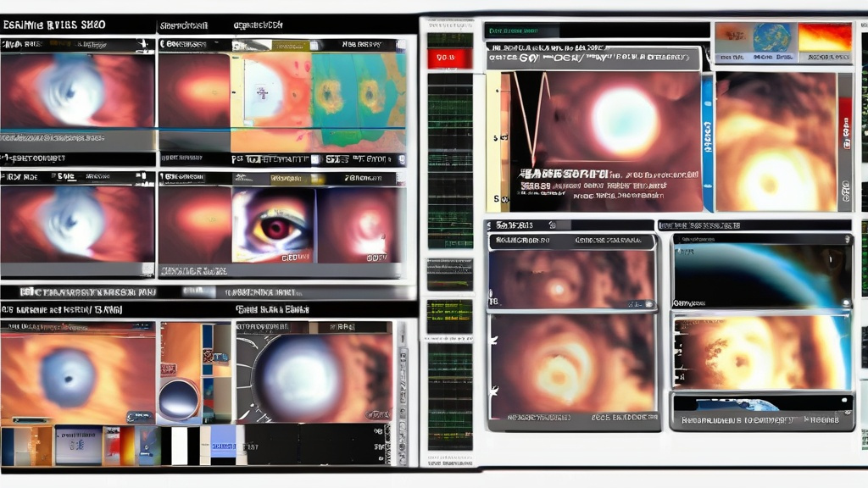
Task: Select the chrome sphere icon in lower-left panel
Action: click(x=180, y=398)
